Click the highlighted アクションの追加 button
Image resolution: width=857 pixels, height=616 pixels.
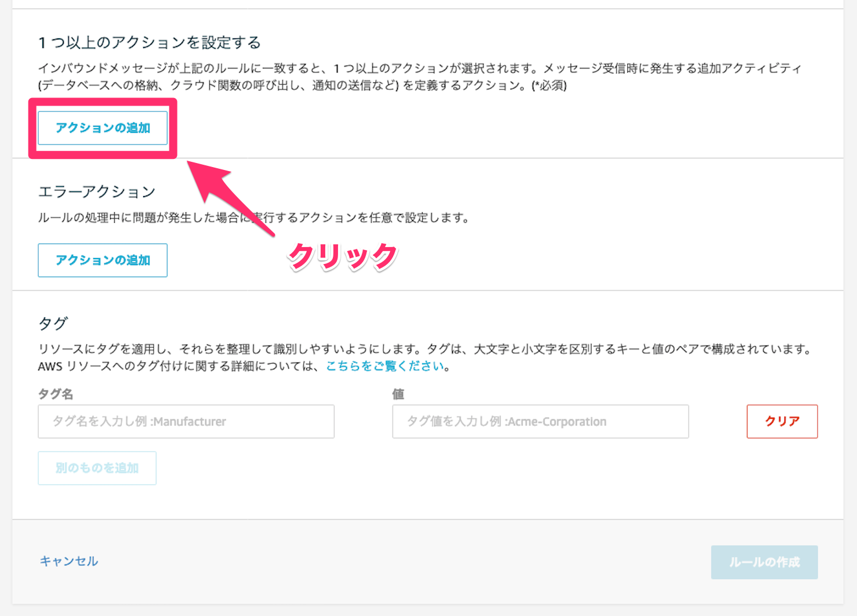click(103, 128)
